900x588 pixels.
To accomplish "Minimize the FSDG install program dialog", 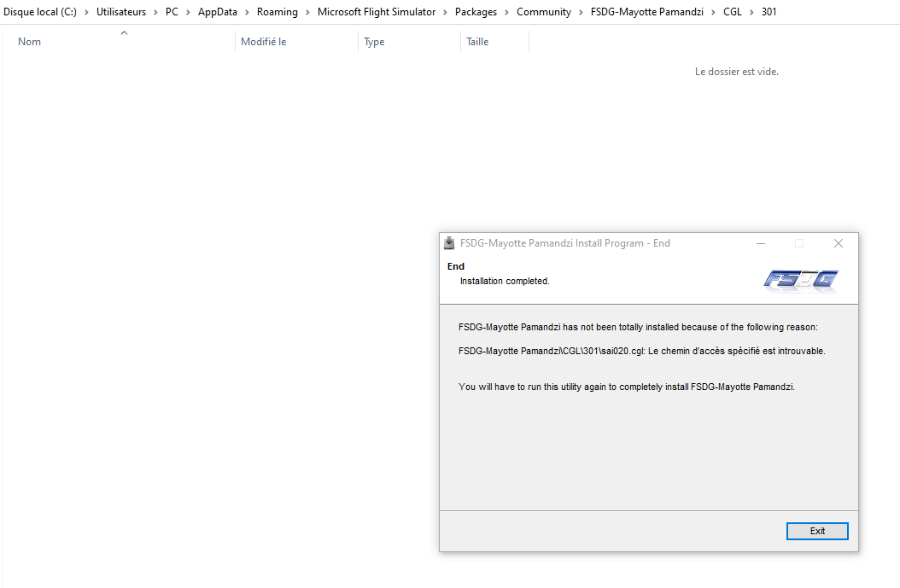I will pos(760,243).
